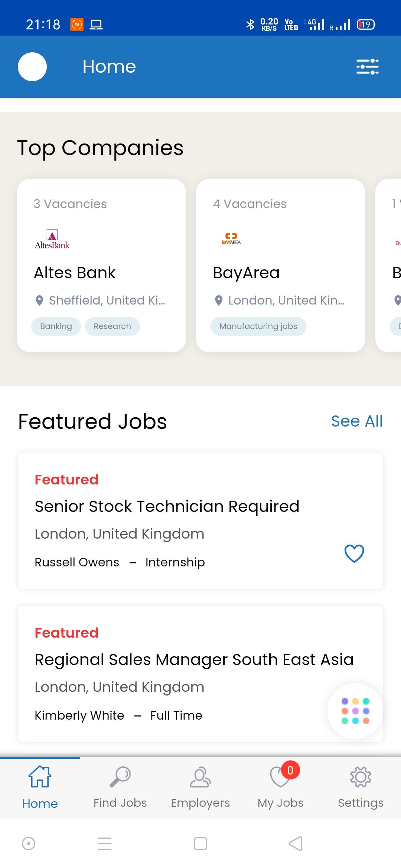Select the Home house icon
Viewport: 401px width, 868px height.
click(40, 777)
